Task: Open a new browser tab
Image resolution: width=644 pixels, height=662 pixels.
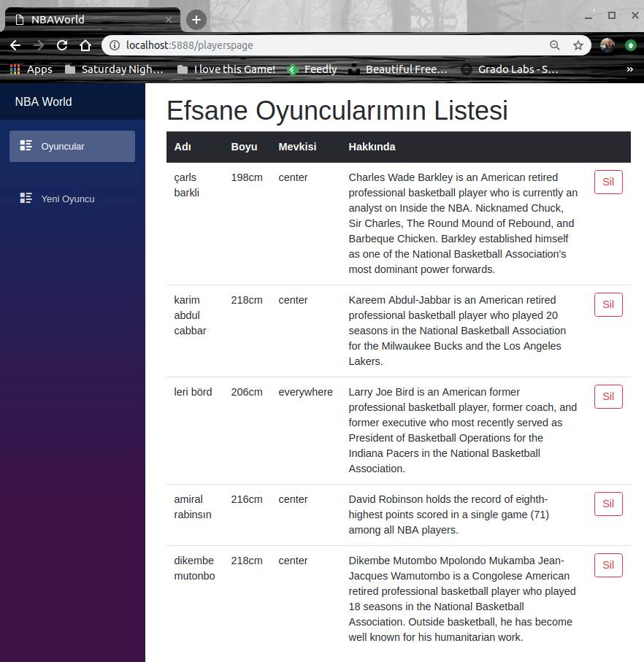Action: tap(196, 20)
